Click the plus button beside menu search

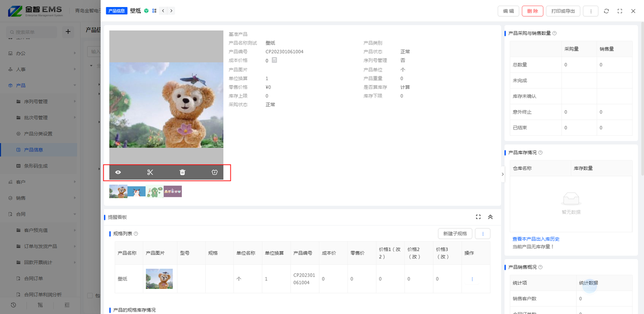point(68,32)
